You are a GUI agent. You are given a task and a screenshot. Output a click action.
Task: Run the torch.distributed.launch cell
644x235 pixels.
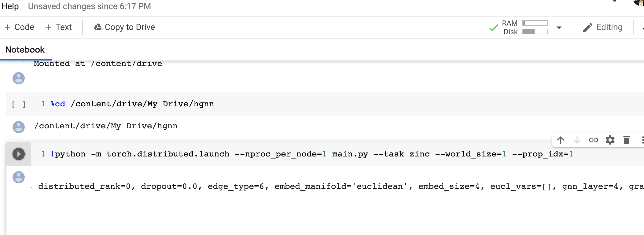pos(19,154)
